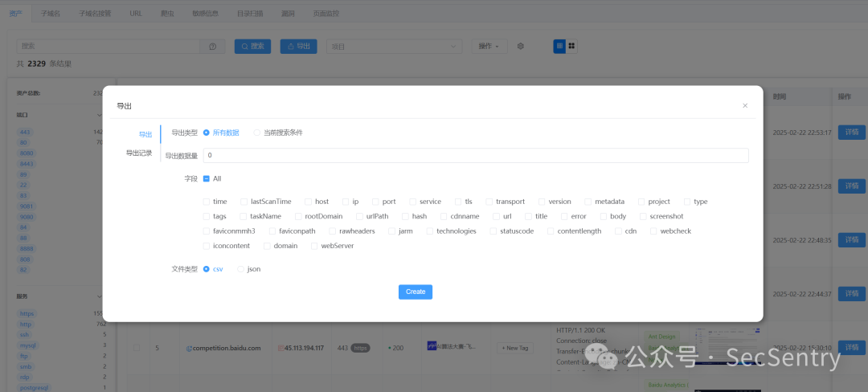Open the 导出记录 tab in dialog sidebar
This screenshot has width=868, height=392.
(x=139, y=153)
